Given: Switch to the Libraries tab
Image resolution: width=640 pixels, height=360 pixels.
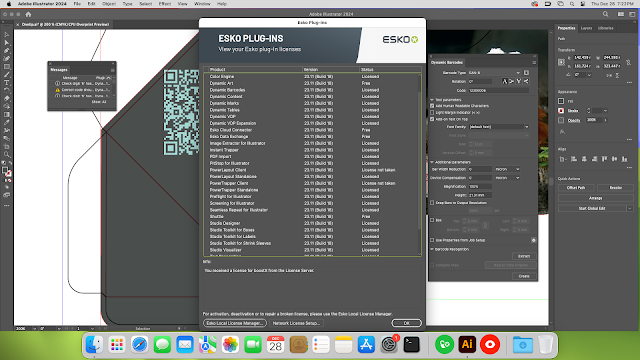Looking at the screenshot, I should [606, 28].
